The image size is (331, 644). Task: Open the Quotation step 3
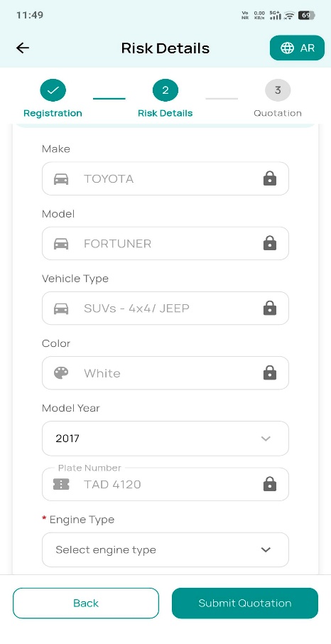[x=278, y=90]
